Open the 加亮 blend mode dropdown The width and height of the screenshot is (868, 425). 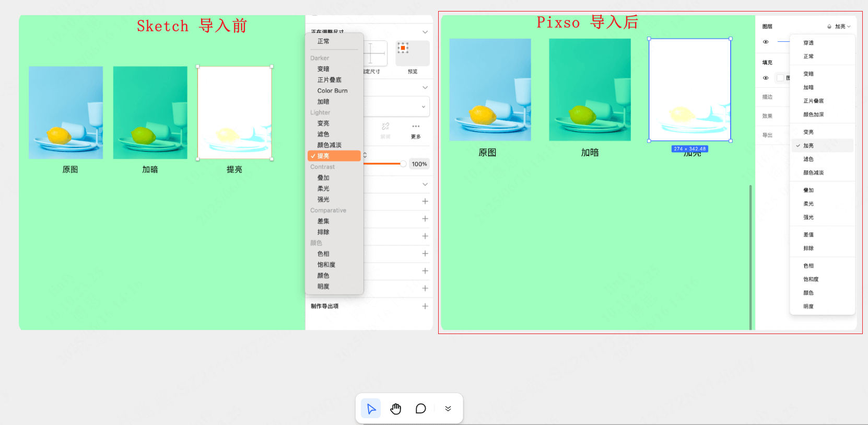pos(842,27)
